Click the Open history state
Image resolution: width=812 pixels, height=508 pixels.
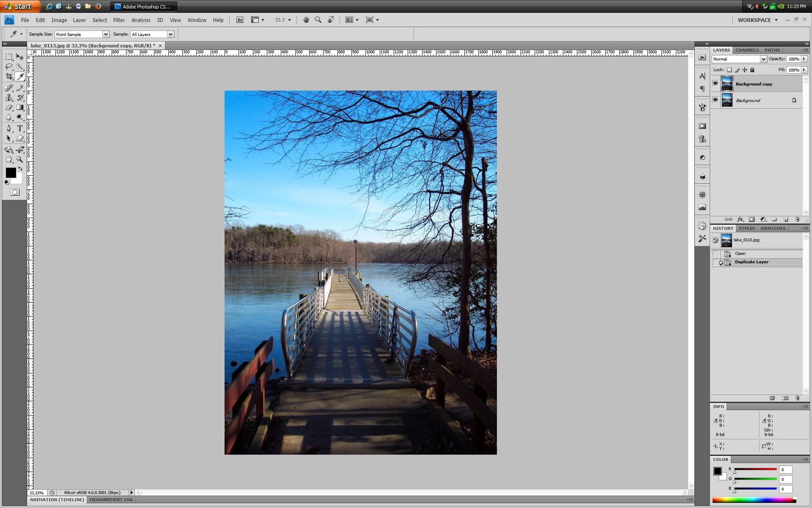(x=740, y=254)
